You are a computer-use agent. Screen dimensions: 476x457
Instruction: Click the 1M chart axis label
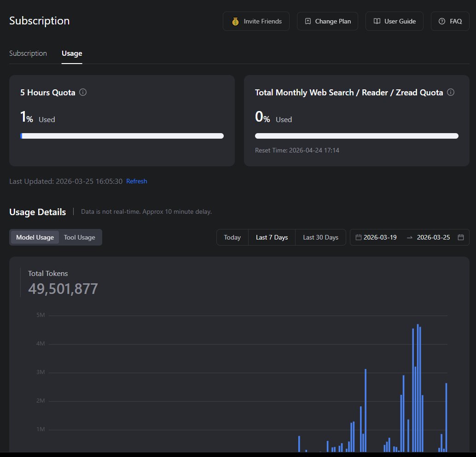[41, 429]
